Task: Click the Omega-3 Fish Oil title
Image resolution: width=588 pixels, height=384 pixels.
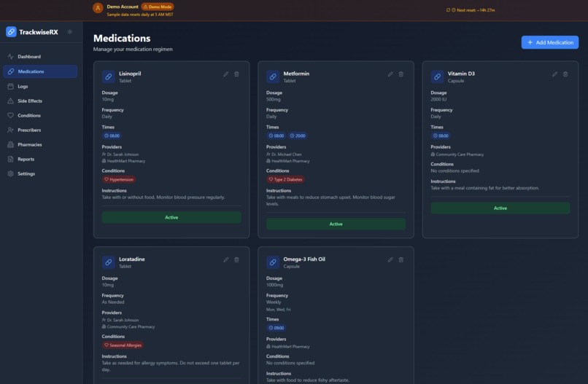Action: point(304,259)
